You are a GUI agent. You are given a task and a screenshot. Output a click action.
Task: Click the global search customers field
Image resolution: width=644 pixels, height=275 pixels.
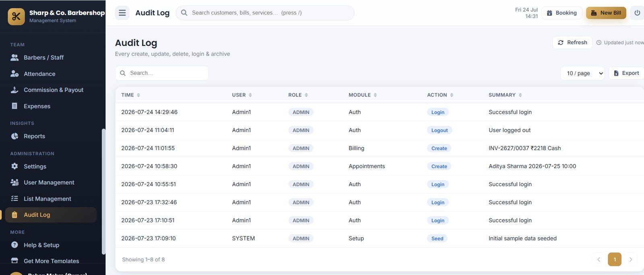pyautogui.click(x=265, y=13)
